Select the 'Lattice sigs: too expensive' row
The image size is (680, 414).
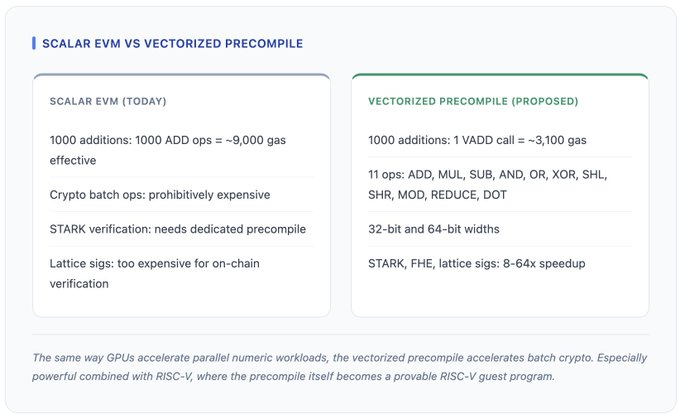click(x=177, y=264)
